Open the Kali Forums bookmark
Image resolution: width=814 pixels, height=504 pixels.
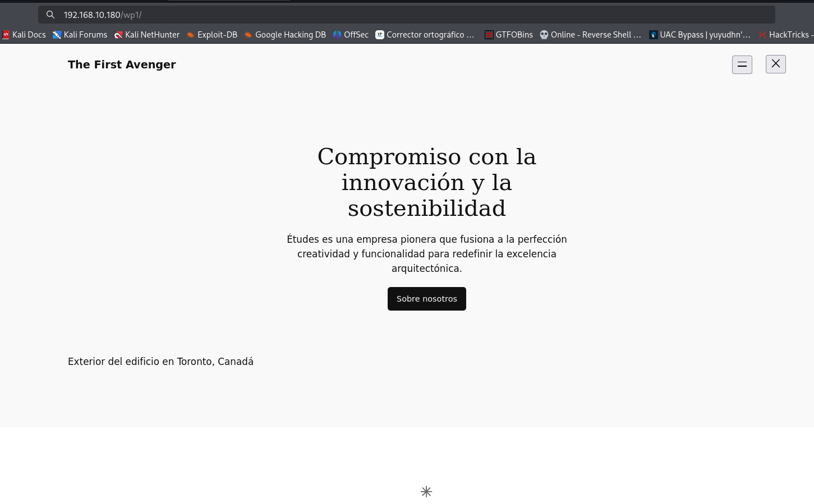click(80, 35)
